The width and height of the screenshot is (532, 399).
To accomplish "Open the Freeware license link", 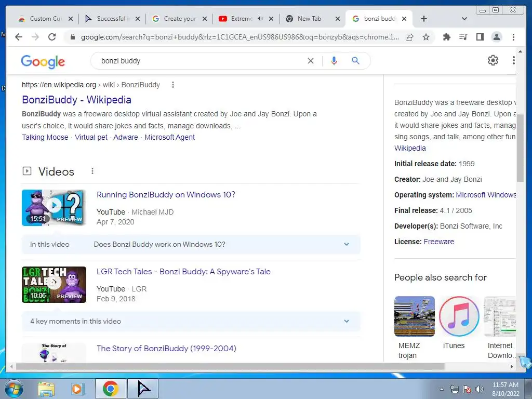I will click(438, 242).
